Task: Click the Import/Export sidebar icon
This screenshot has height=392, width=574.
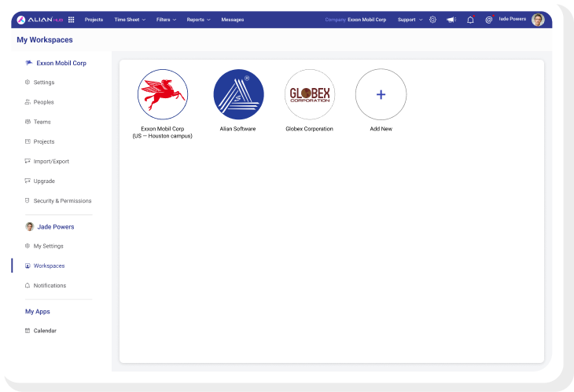Action: 28,161
